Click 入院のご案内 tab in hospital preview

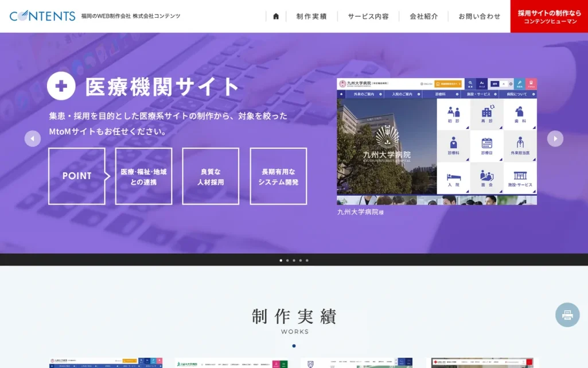[402, 94]
